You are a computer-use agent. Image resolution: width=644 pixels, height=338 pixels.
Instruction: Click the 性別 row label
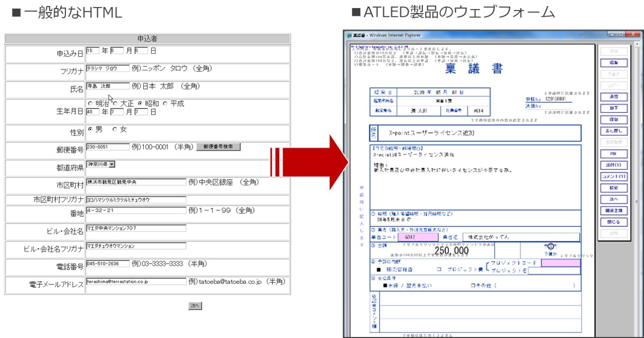tap(76, 133)
